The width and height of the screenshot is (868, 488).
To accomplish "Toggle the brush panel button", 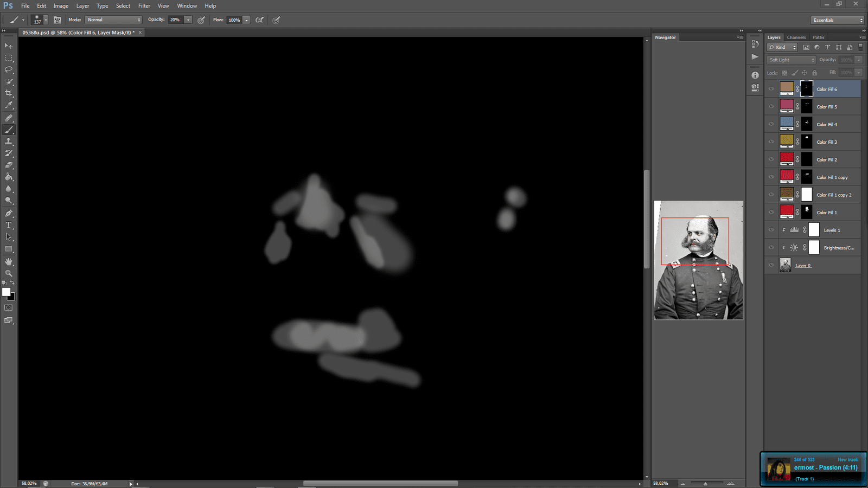I will coord(57,20).
